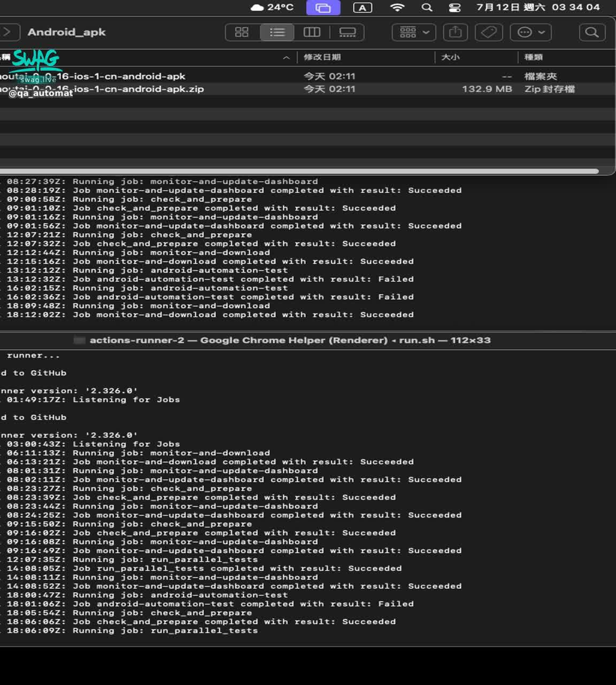The image size is (616, 685).
Task: Select the ios-1-cn-android-apk folder row
Action: (x=307, y=76)
